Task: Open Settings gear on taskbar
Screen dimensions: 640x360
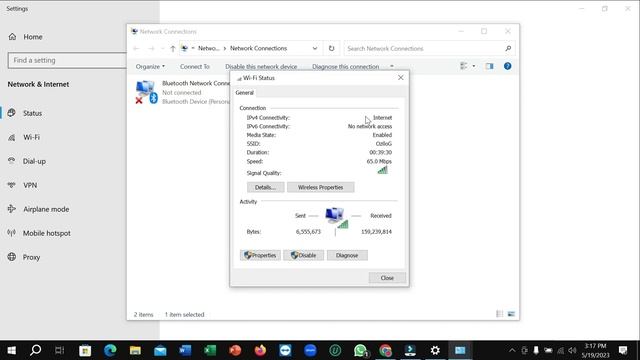Action: 435,350
